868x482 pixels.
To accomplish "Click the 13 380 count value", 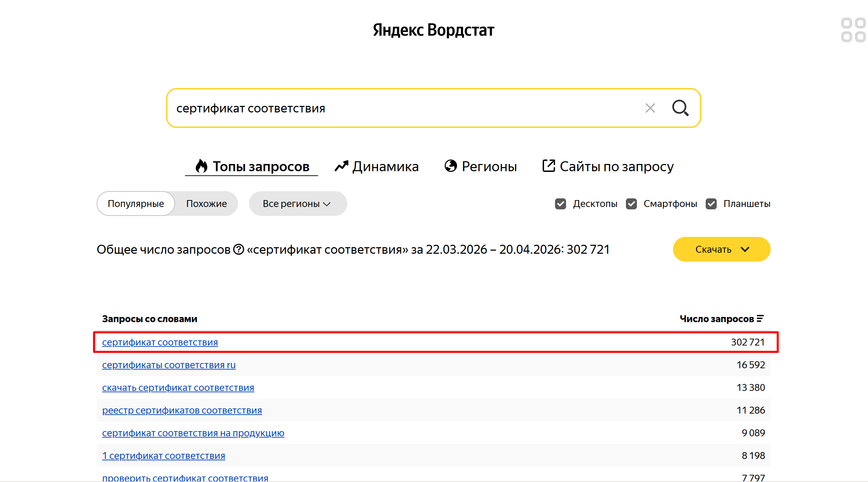I will (751, 387).
